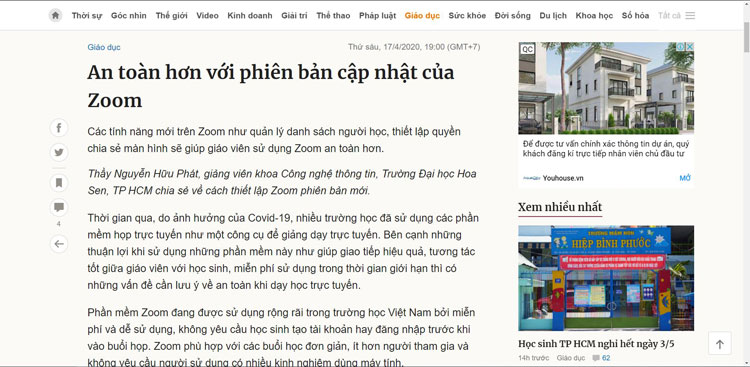Open the Số hóa section

click(635, 15)
